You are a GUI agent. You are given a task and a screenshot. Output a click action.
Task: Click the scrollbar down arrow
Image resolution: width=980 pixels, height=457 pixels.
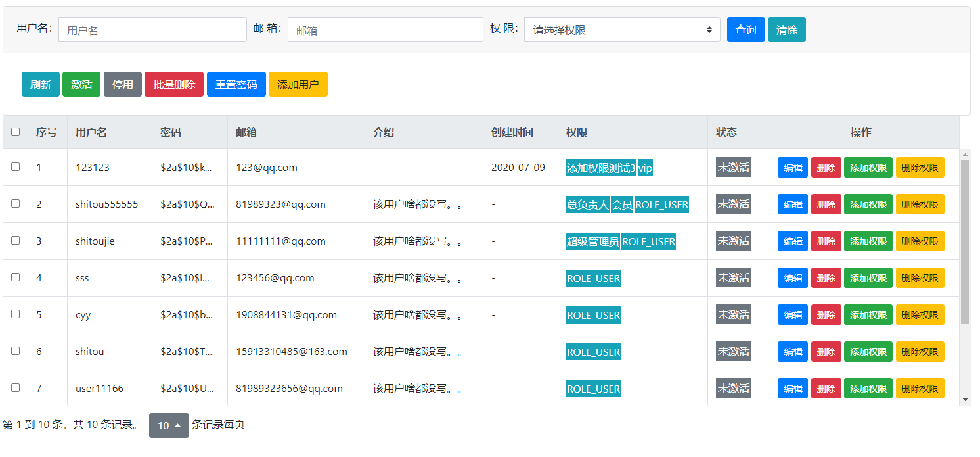pyautogui.click(x=965, y=399)
